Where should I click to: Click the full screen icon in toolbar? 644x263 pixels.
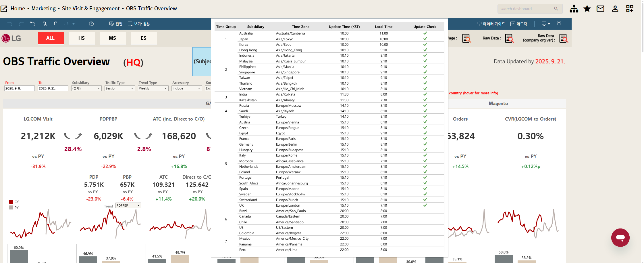click(559, 24)
